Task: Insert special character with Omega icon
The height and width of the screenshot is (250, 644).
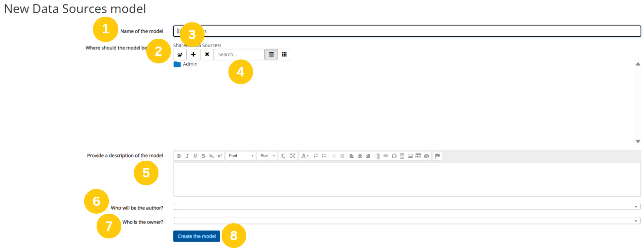Action: click(x=394, y=156)
